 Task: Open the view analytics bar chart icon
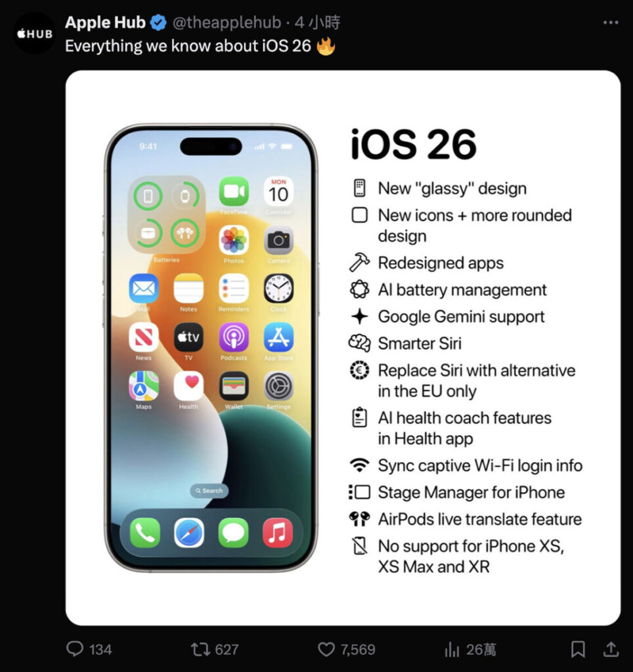[x=452, y=649]
